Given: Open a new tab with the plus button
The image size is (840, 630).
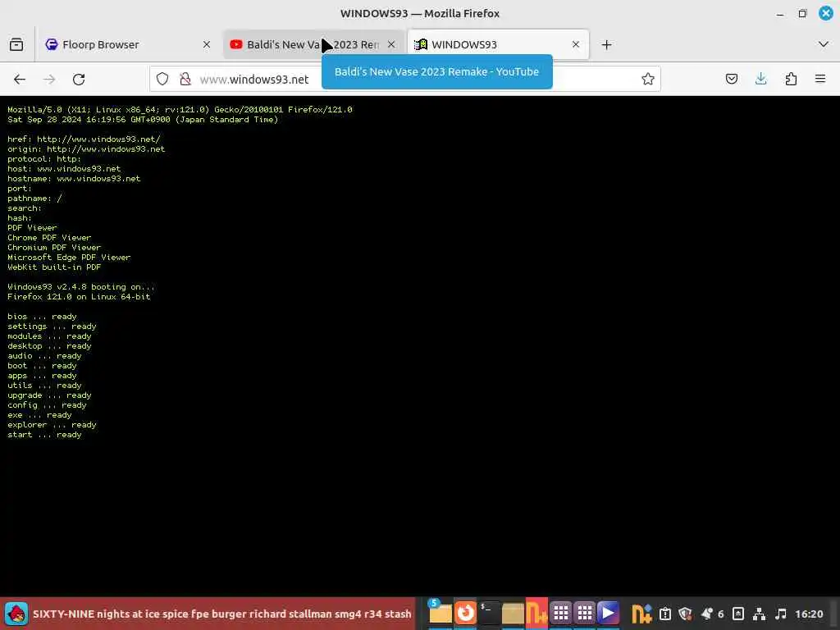Looking at the screenshot, I should point(606,44).
